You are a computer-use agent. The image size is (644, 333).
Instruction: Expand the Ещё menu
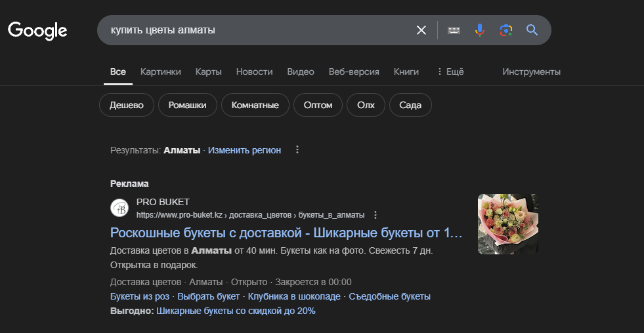[450, 71]
